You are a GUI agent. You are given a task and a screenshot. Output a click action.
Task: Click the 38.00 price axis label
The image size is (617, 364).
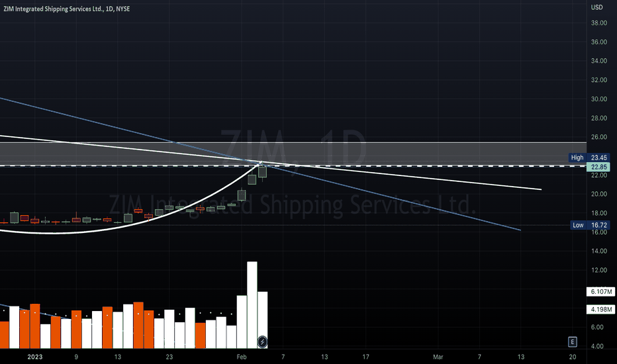click(598, 23)
